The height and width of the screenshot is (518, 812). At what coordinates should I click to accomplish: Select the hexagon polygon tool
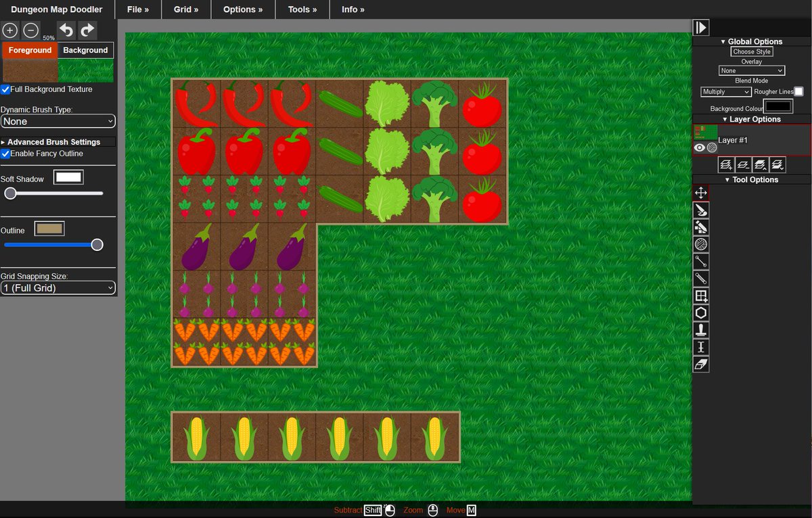click(701, 313)
